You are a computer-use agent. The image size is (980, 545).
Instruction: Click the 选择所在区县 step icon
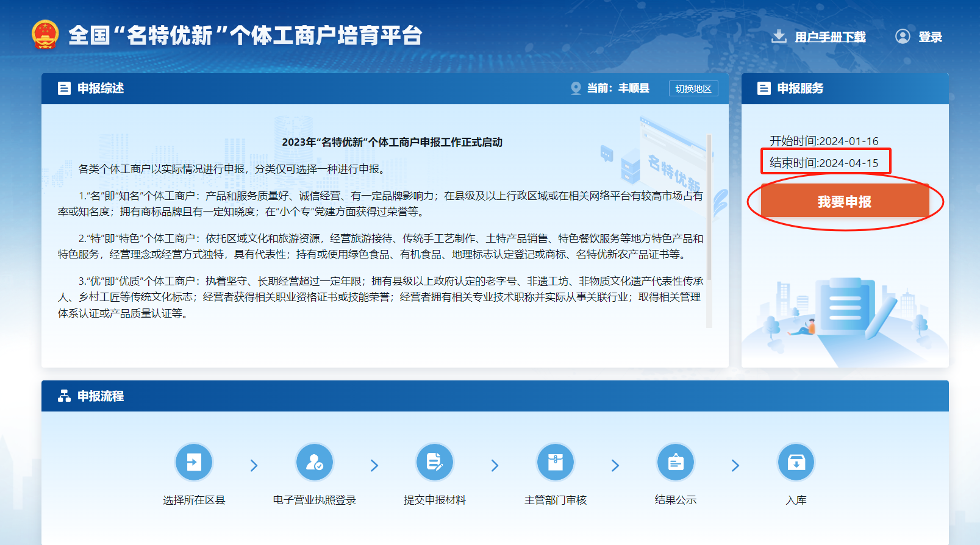(x=194, y=462)
